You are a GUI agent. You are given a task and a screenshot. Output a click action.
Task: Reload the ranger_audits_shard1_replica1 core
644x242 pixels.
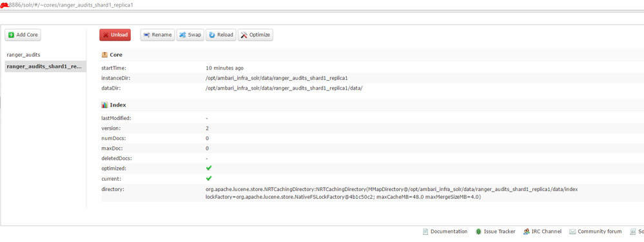221,35
